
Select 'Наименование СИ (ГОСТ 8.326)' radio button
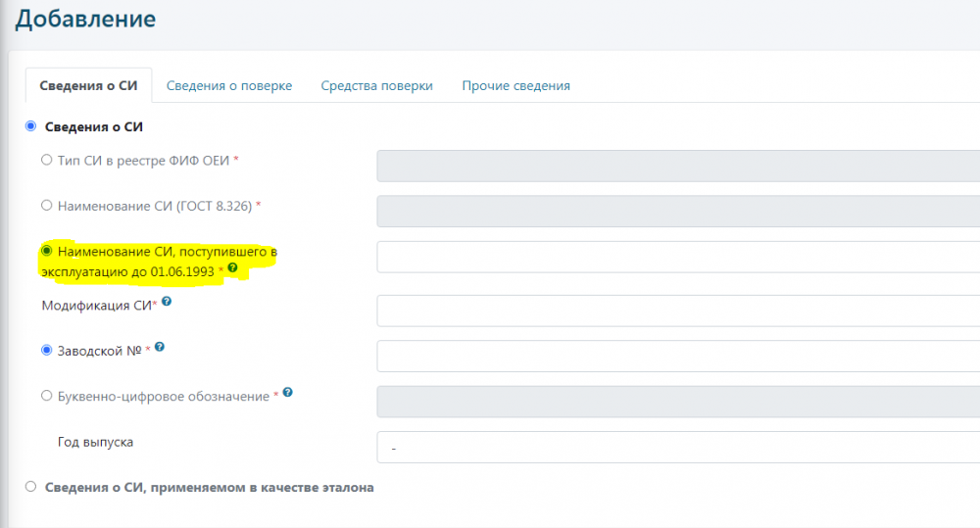[x=46, y=206]
